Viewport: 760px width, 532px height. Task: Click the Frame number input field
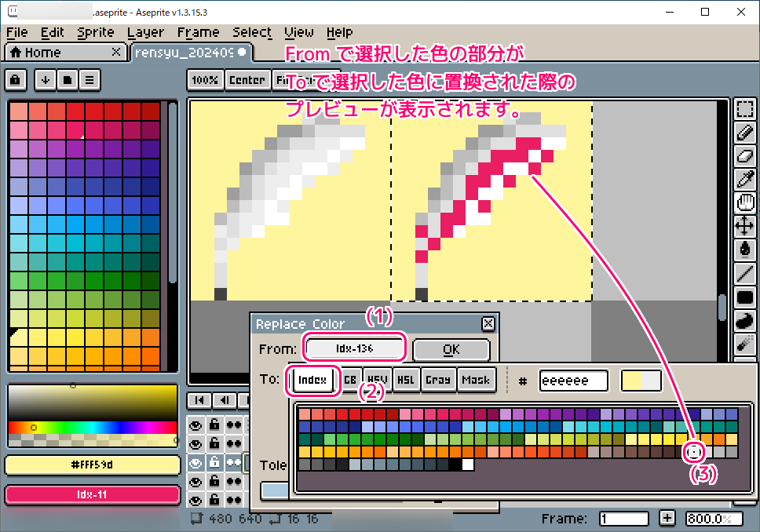[623, 518]
